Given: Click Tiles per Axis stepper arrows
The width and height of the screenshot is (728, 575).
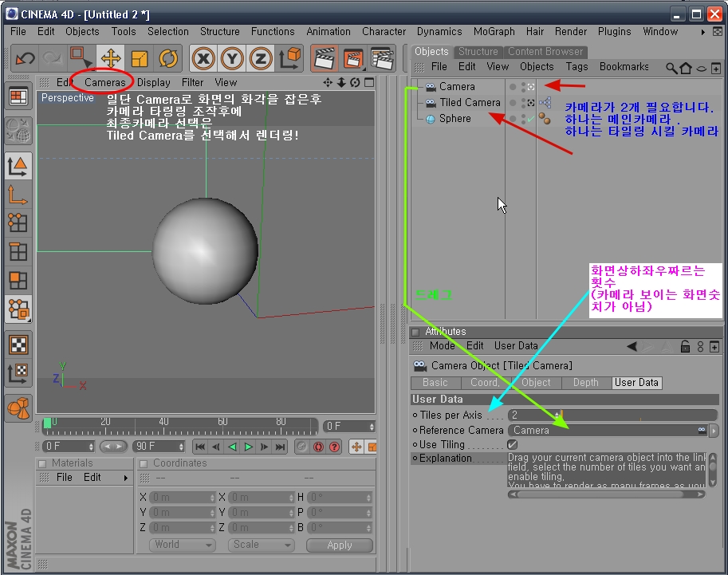Looking at the screenshot, I should [x=557, y=415].
